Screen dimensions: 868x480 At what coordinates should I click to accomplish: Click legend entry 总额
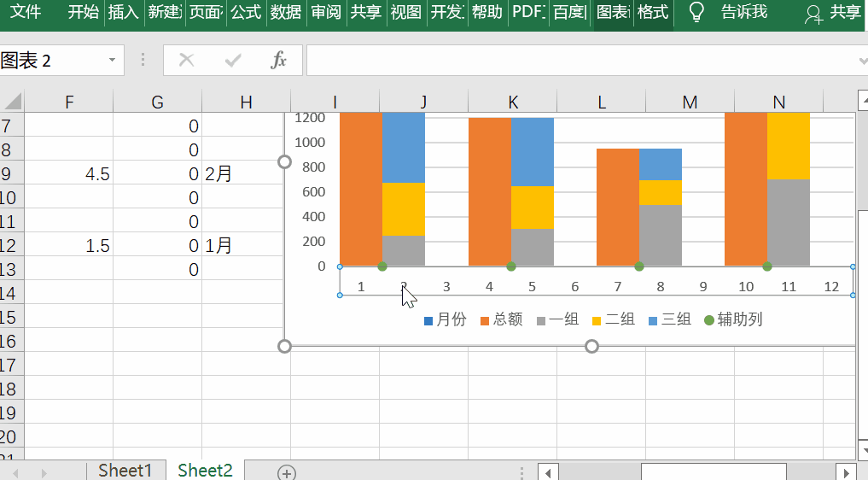[x=502, y=319]
